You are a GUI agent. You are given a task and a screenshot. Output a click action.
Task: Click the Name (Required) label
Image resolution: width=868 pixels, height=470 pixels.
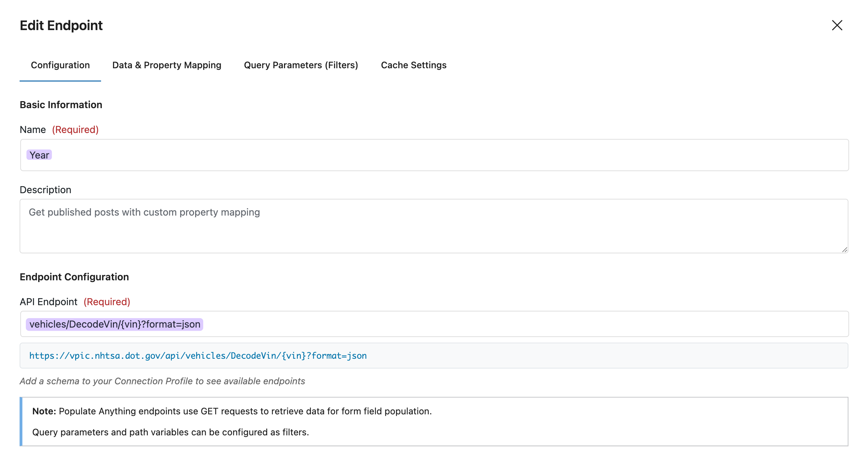pyautogui.click(x=59, y=129)
